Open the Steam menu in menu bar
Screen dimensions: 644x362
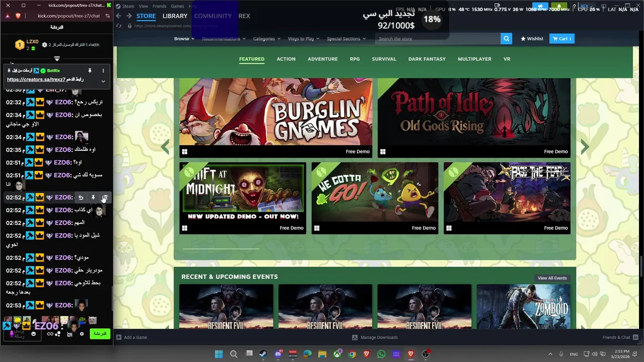(x=128, y=6)
